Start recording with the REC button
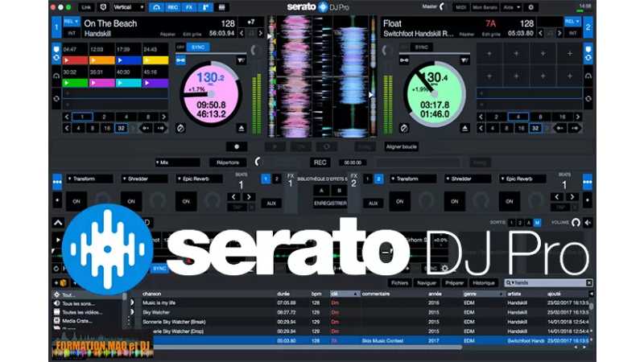644x362 pixels. (x=320, y=162)
